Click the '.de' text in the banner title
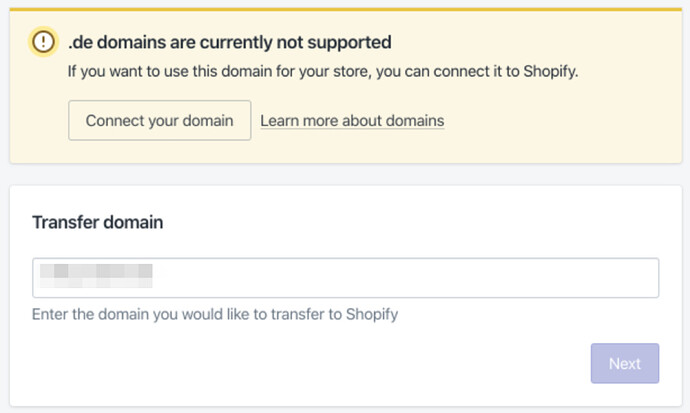 click(78, 43)
